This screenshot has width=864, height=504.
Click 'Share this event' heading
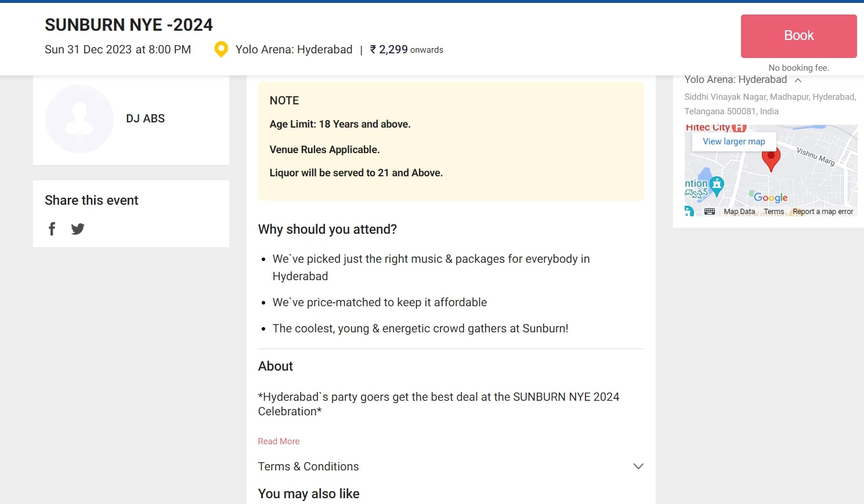(92, 200)
